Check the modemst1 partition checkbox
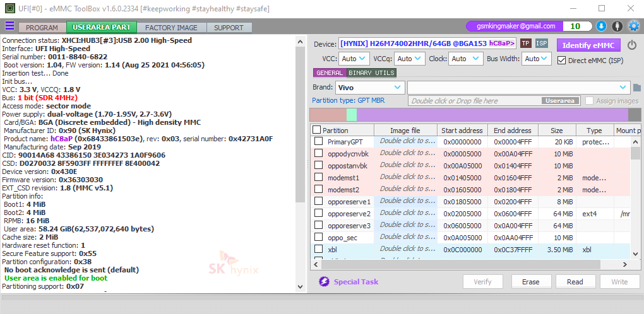The image size is (644, 314). click(x=318, y=178)
